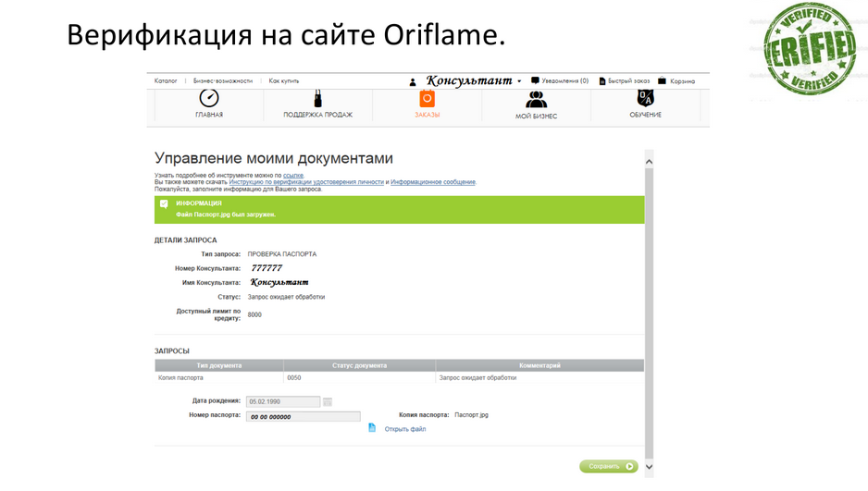The width and height of the screenshot is (868, 491).
Task: Click the consultant profile person icon
Action: tap(413, 81)
